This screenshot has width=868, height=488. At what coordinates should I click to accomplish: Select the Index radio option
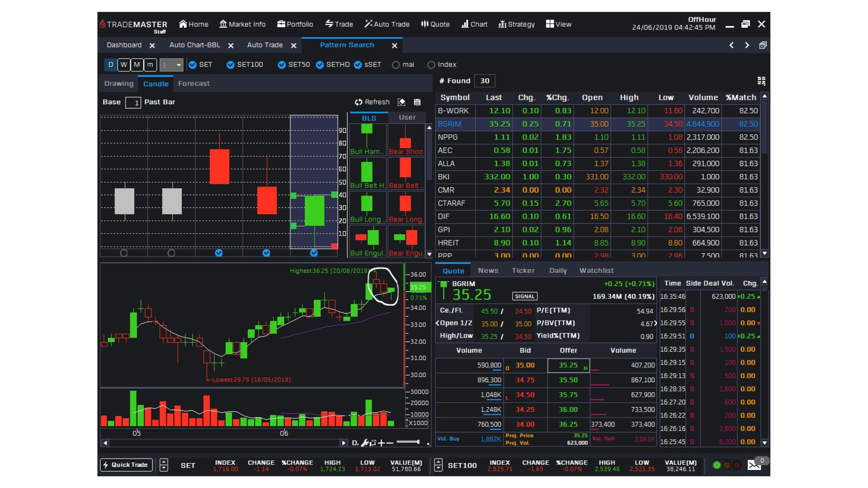click(x=431, y=65)
